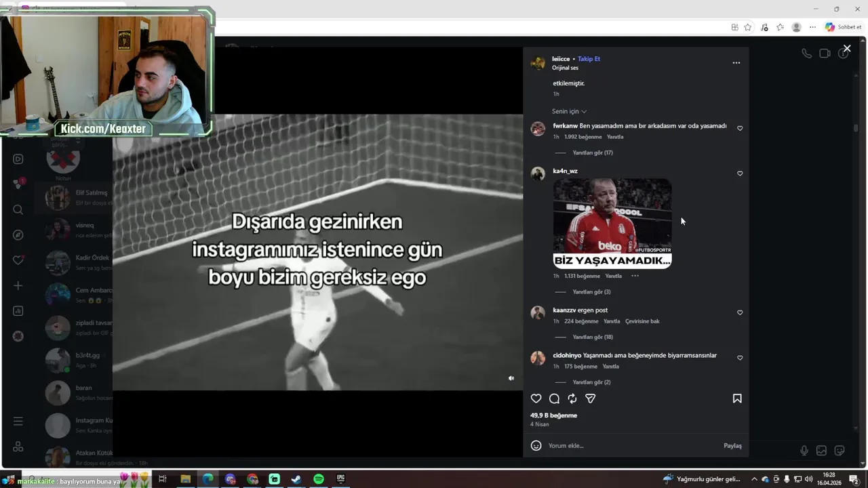
Task: Click microphone voice message icon
Action: [x=804, y=450]
